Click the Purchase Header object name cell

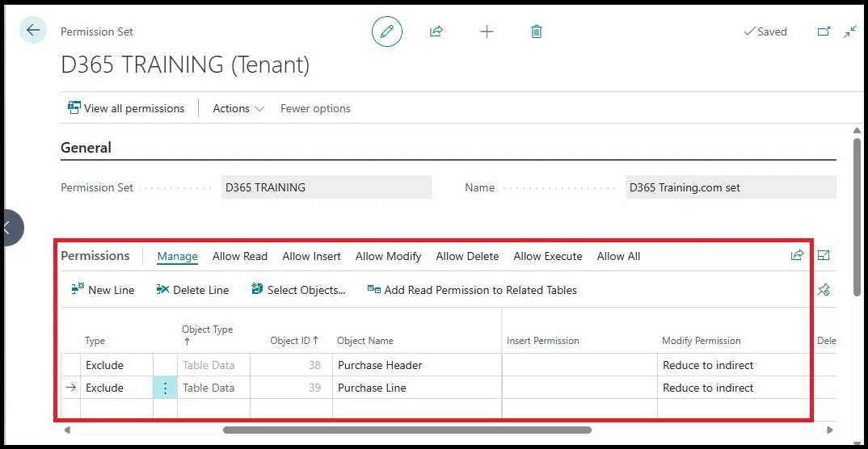click(417, 365)
